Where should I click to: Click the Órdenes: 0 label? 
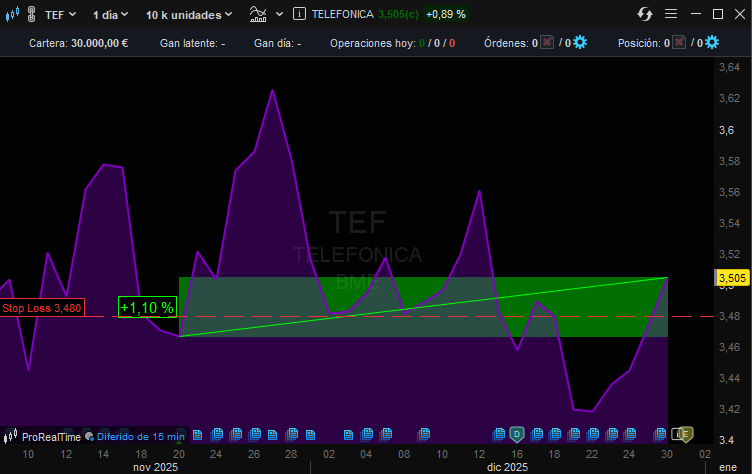(x=511, y=43)
